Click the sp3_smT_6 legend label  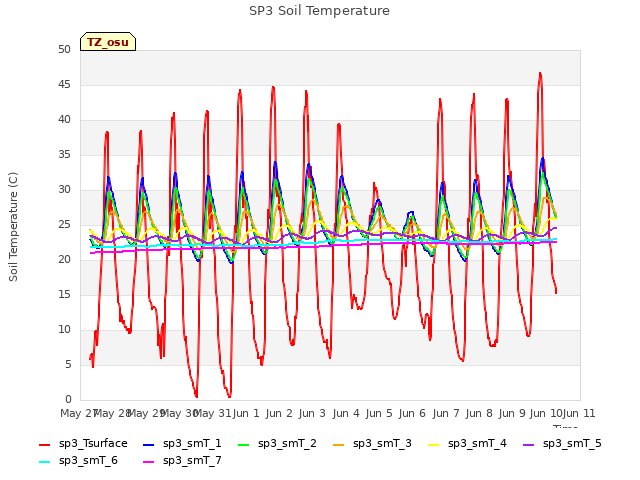(88, 461)
